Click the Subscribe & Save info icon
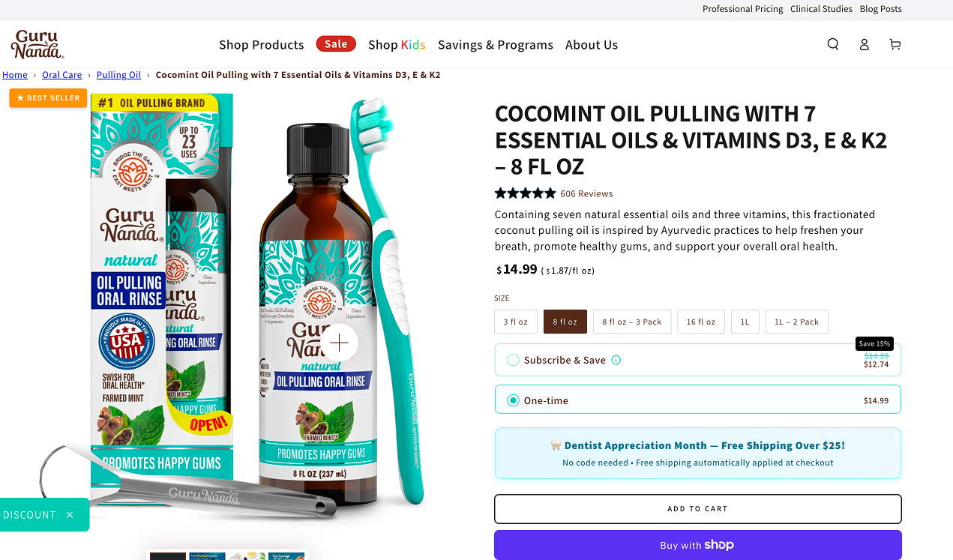This screenshot has width=953, height=560. [x=616, y=360]
